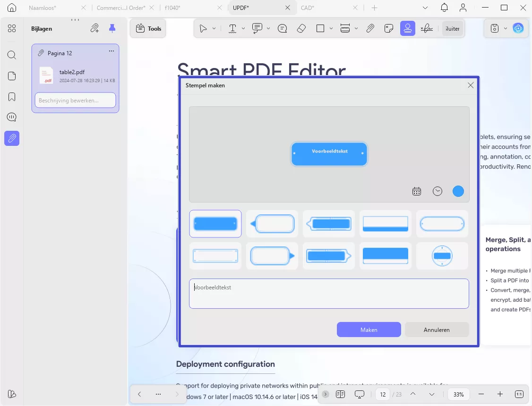
Task: Select the sticky note bubble tool
Action: (282, 28)
